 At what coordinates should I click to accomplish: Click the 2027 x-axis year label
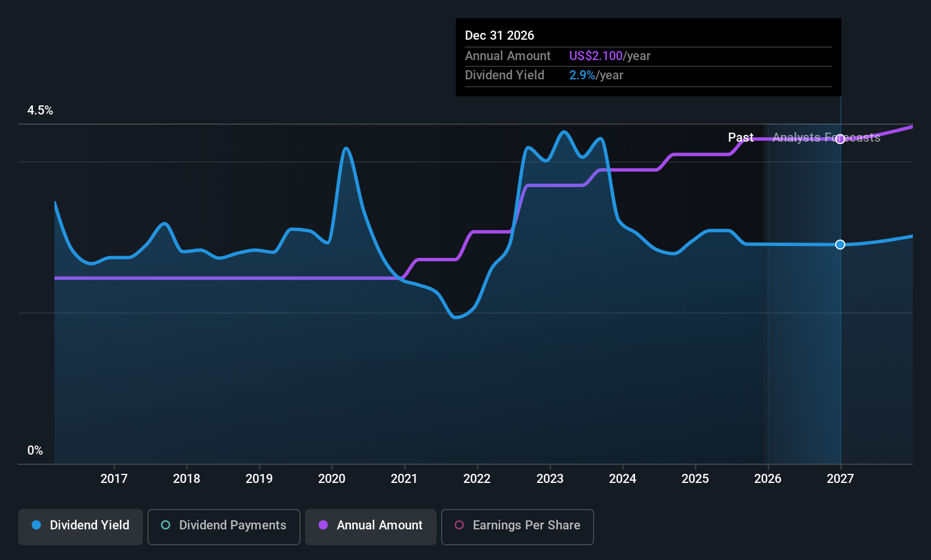point(840,479)
